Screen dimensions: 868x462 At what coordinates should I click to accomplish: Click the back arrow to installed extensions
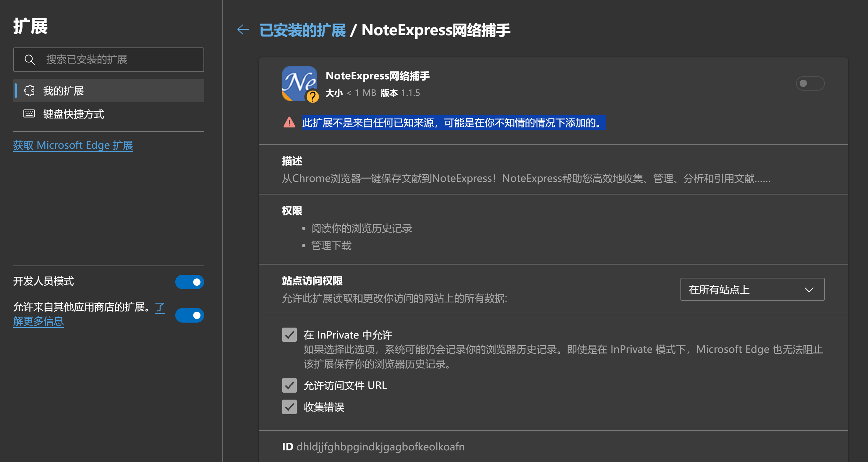pyautogui.click(x=243, y=30)
